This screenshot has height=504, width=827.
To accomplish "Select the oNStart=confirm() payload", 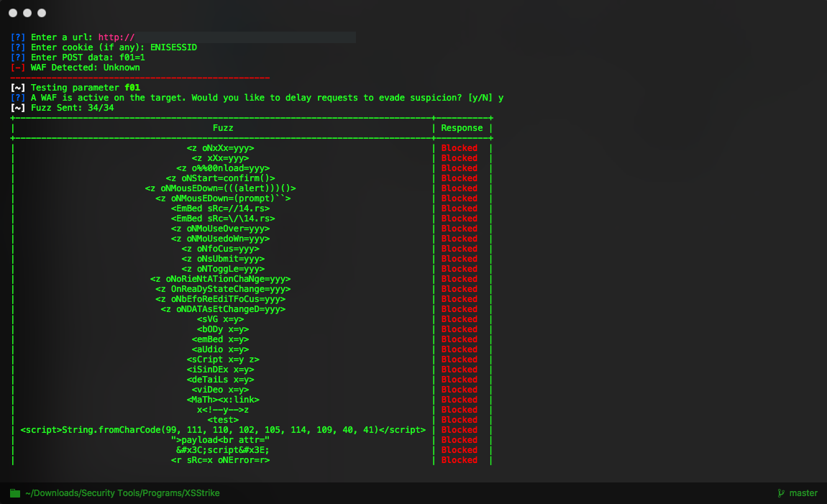I will [220, 178].
